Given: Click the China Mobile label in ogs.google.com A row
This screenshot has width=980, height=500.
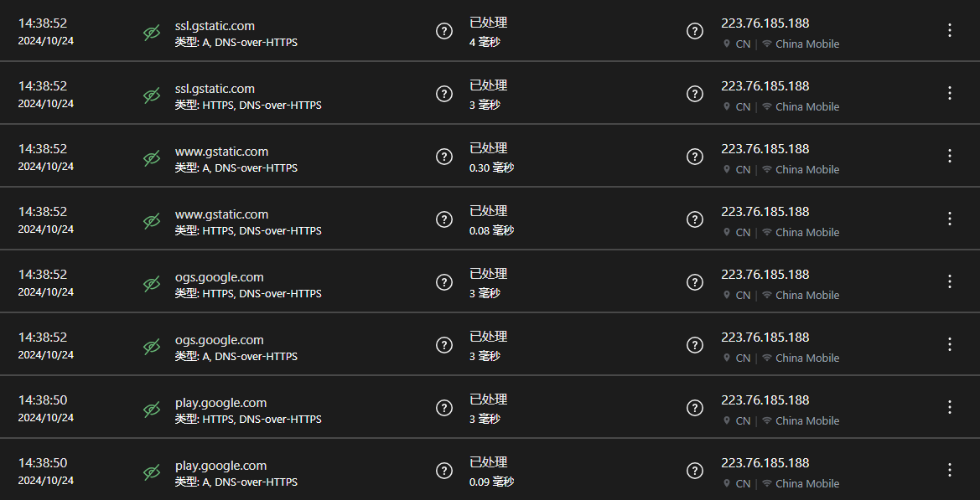Looking at the screenshot, I should (806, 358).
